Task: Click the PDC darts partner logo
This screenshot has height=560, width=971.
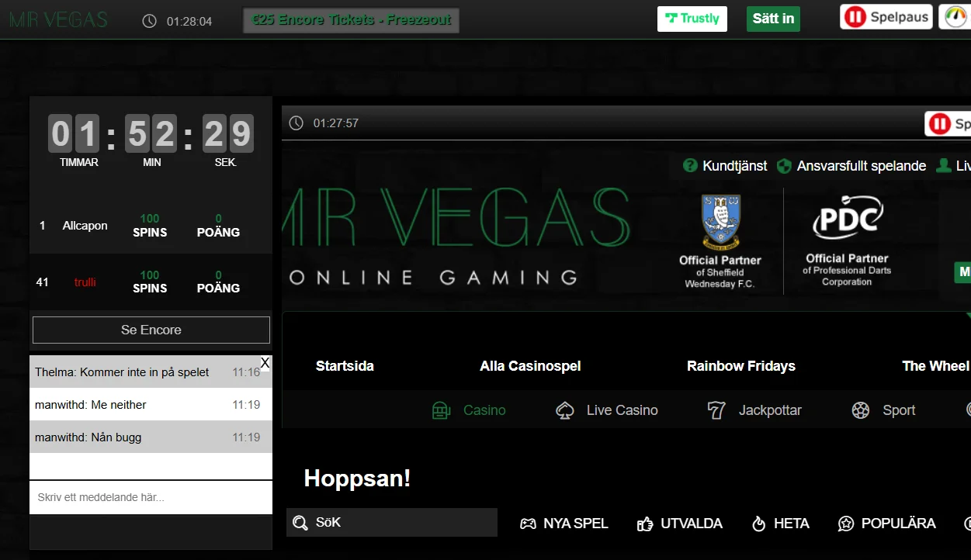Action: click(848, 218)
